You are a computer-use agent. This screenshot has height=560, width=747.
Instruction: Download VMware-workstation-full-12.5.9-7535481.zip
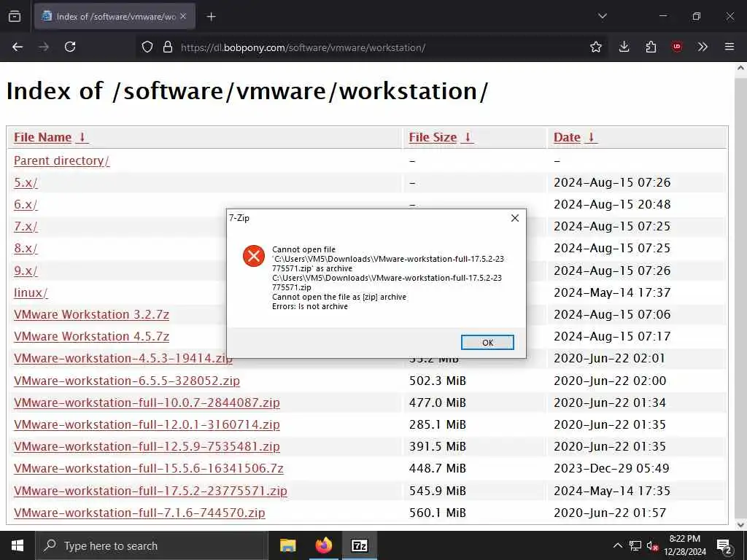click(x=147, y=446)
